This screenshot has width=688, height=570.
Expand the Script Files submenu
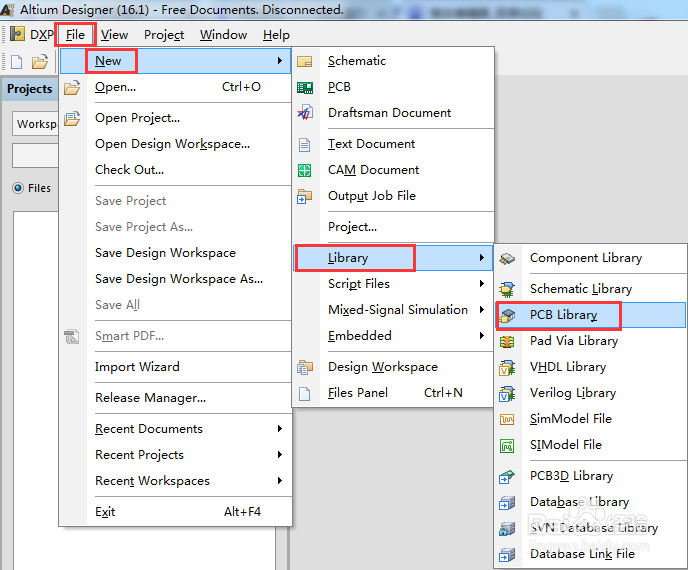click(482, 284)
